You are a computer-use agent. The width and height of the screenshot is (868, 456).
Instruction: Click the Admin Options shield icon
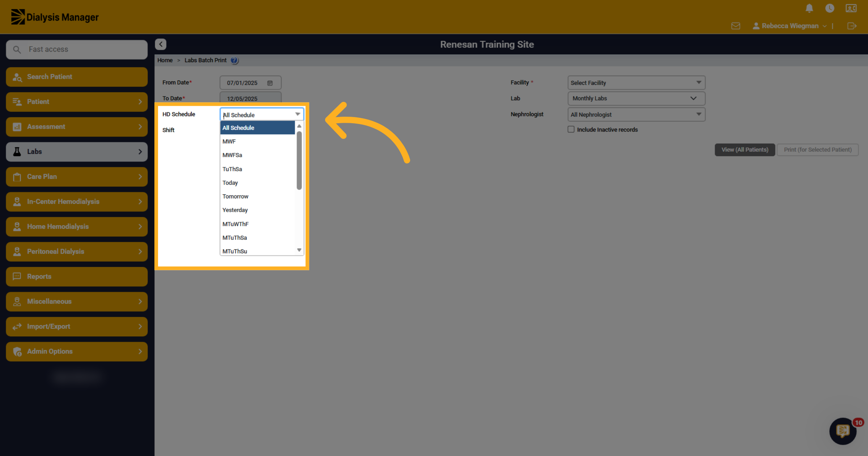[x=17, y=352]
